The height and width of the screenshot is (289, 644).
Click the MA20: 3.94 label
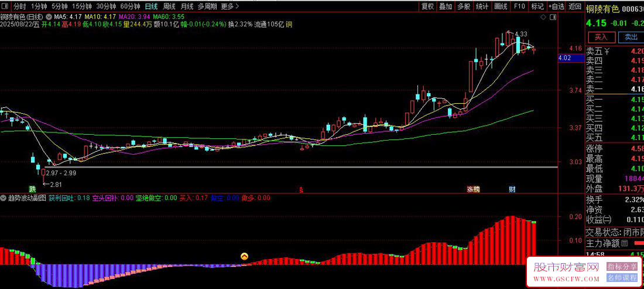(134, 17)
